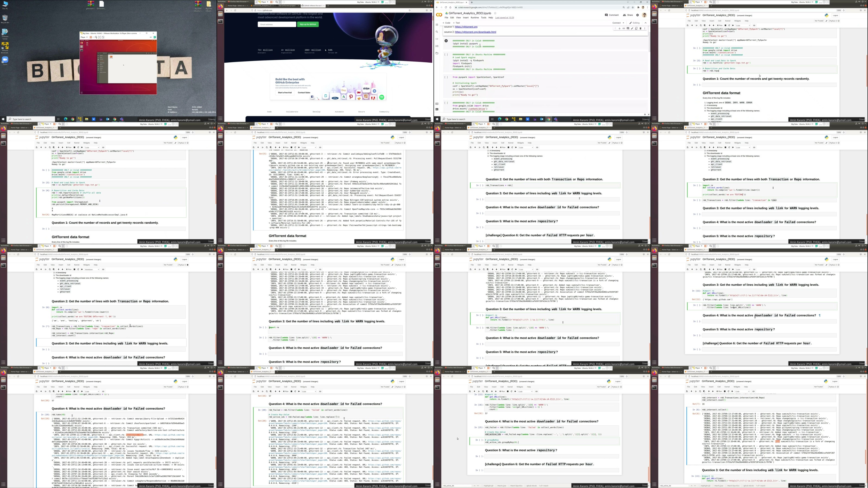Toggle the Chrome bookmark star for Colab page
The image size is (868, 488).
click(633, 7)
